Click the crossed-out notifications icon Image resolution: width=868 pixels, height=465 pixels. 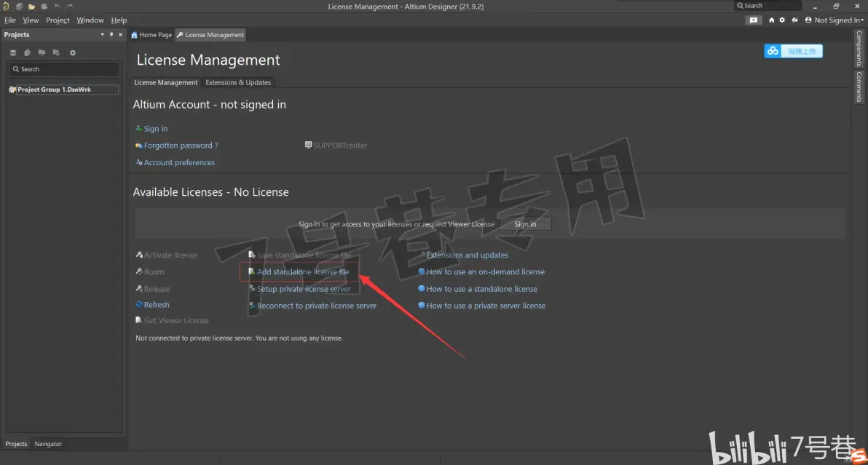(x=795, y=20)
